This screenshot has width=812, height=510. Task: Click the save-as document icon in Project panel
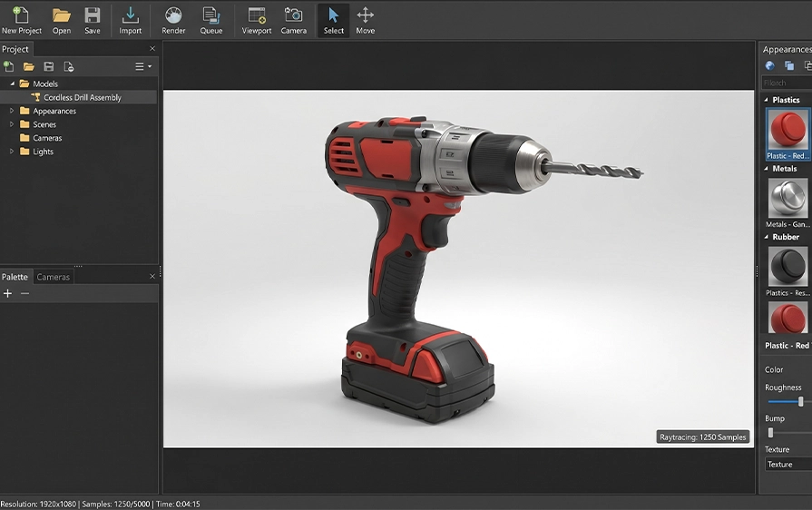pos(68,66)
